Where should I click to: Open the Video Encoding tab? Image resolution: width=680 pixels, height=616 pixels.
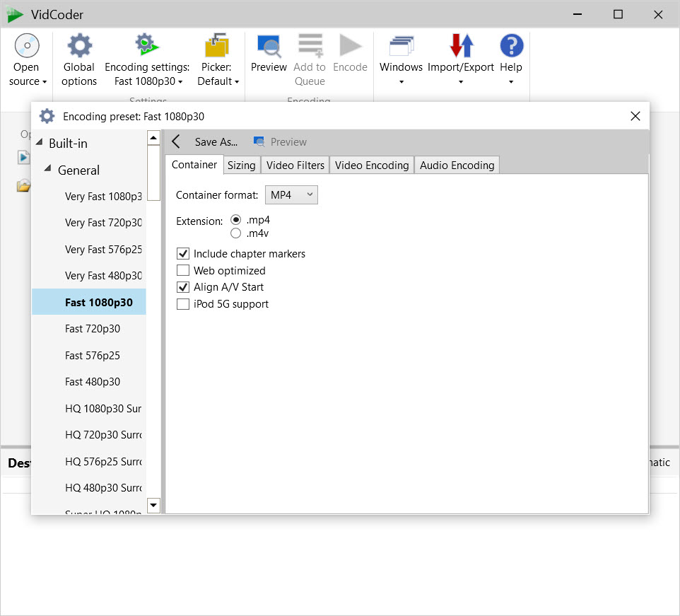point(372,165)
